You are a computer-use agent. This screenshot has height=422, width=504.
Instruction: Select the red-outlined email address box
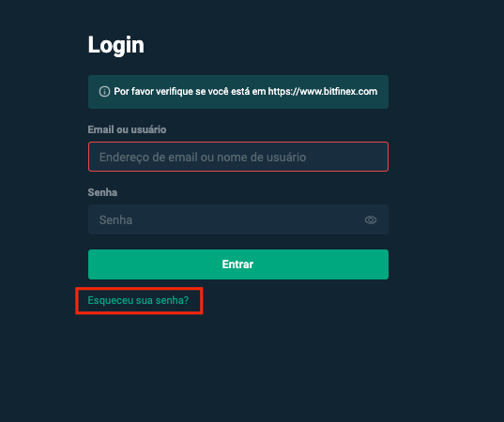pyautogui.click(x=238, y=157)
